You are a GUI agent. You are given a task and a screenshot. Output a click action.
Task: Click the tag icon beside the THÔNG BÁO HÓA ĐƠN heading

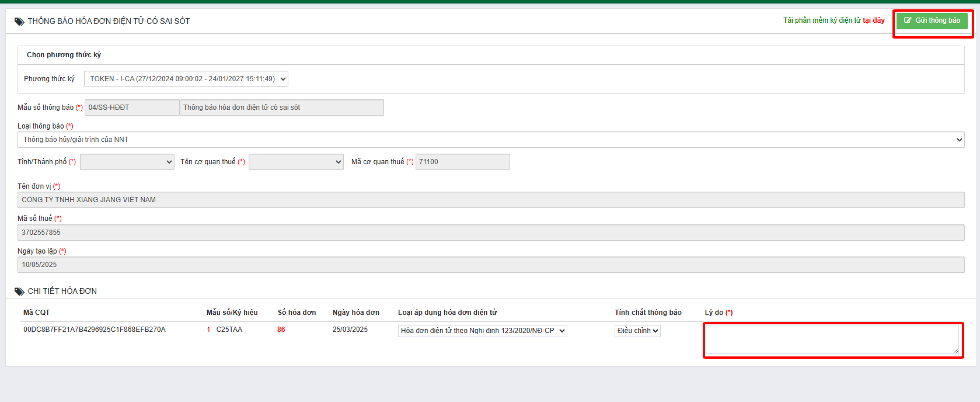tap(19, 22)
